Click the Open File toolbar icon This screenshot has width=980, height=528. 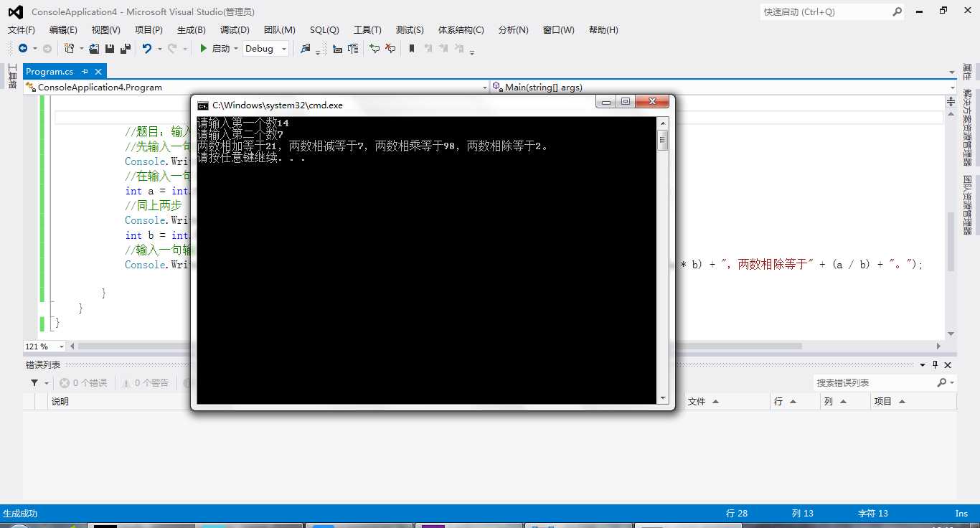[x=93, y=48]
